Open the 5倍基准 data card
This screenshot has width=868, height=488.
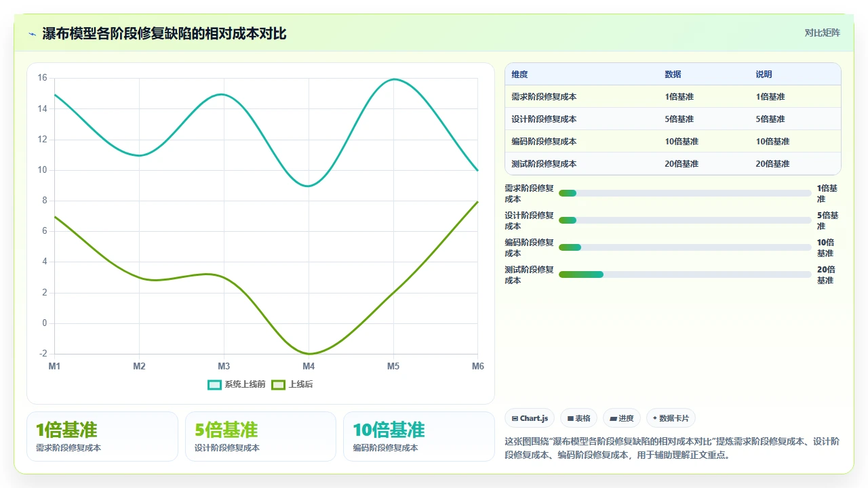260,436
